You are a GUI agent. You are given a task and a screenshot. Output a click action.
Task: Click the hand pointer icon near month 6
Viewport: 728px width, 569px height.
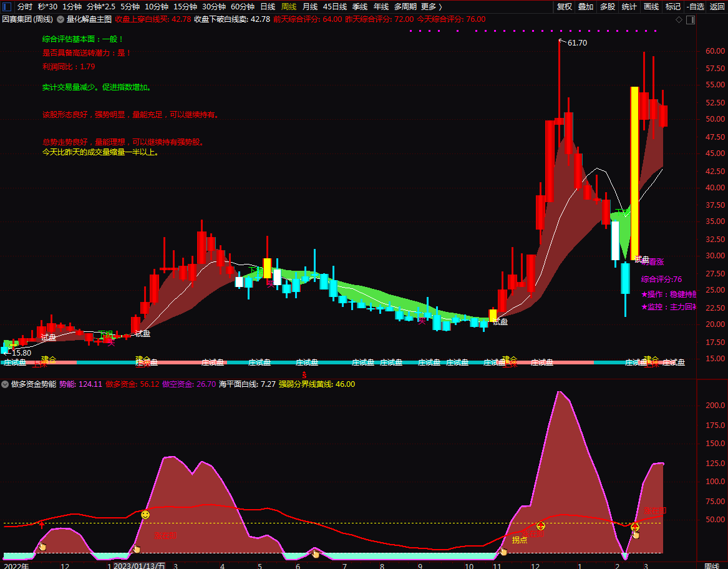315,553
